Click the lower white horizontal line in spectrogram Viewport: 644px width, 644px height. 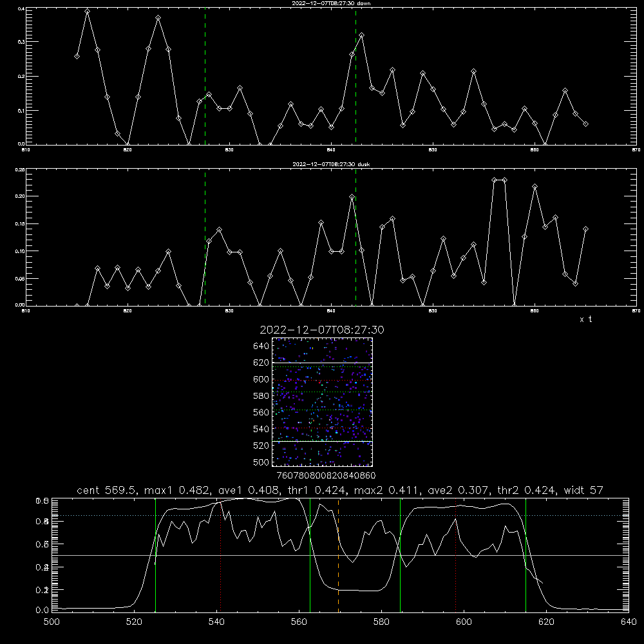tap(322, 442)
